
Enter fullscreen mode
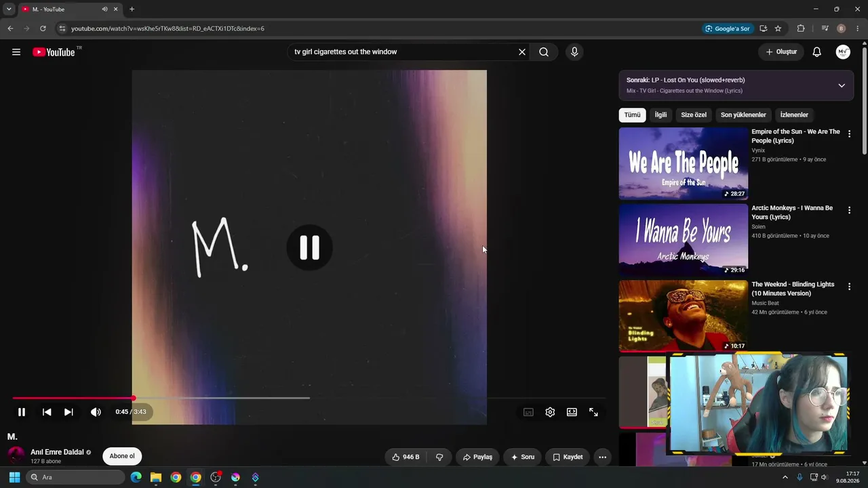593,412
